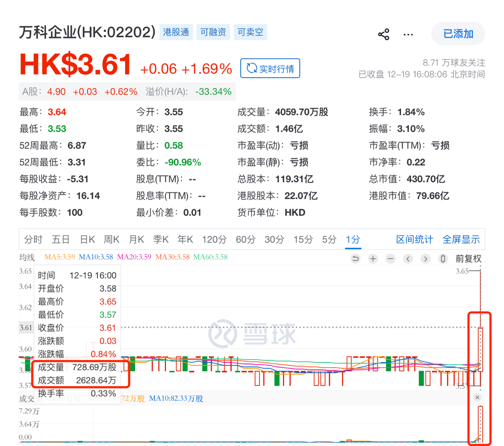Switch to the 周K chart tab
Image resolution: width=504 pixels, height=446 pixels.
click(112, 239)
